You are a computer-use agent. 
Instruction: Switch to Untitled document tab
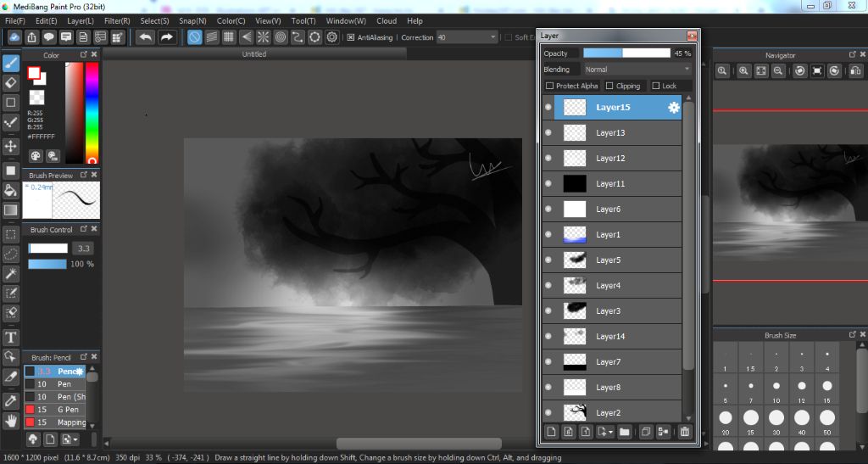(x=254, y=54)
